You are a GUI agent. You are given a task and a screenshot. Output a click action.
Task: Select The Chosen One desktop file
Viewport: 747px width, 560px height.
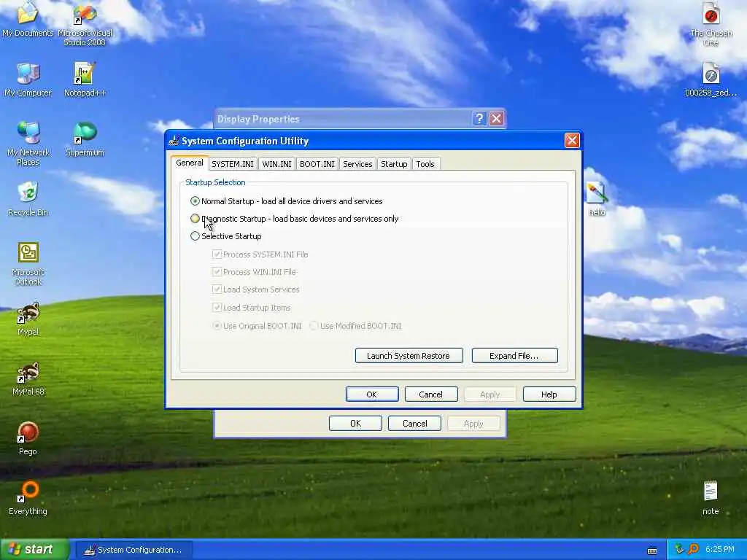click(x=711, y=24)
